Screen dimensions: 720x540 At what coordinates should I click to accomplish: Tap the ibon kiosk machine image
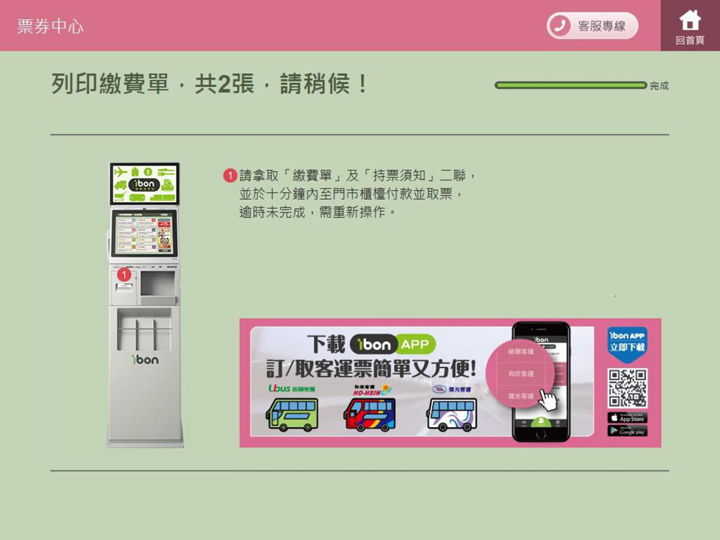point(145,304)
